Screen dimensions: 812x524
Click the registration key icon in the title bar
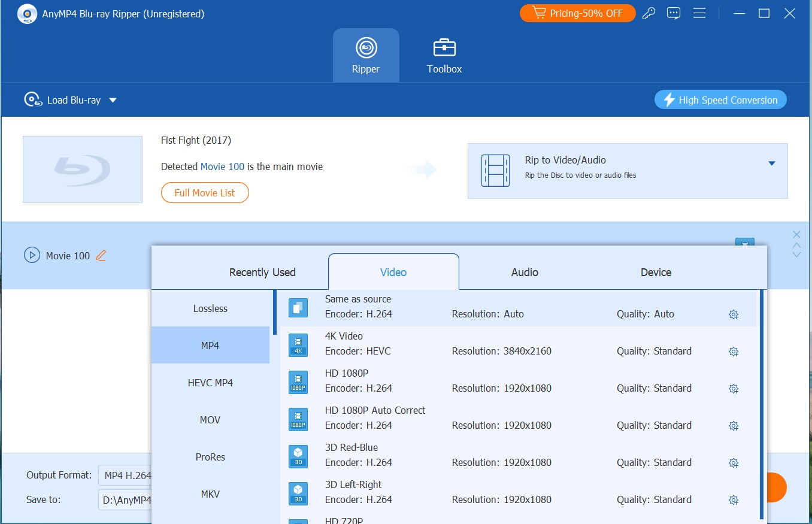[649, 13]
